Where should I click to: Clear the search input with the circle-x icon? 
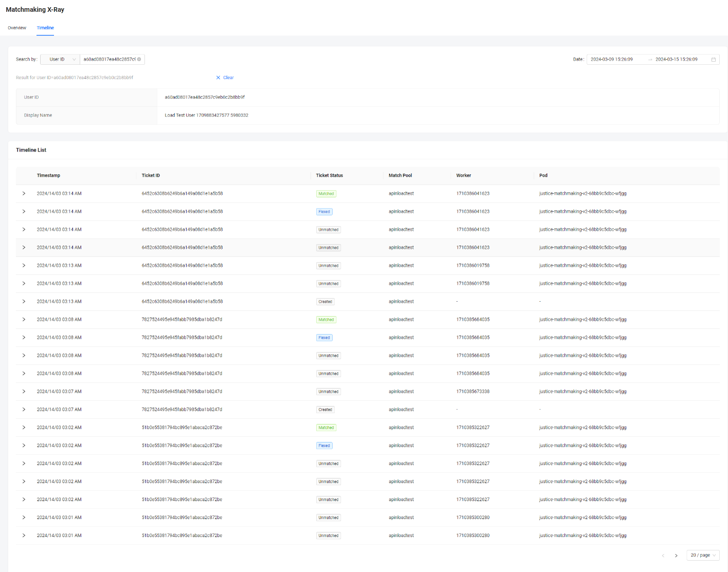[139, 59]
